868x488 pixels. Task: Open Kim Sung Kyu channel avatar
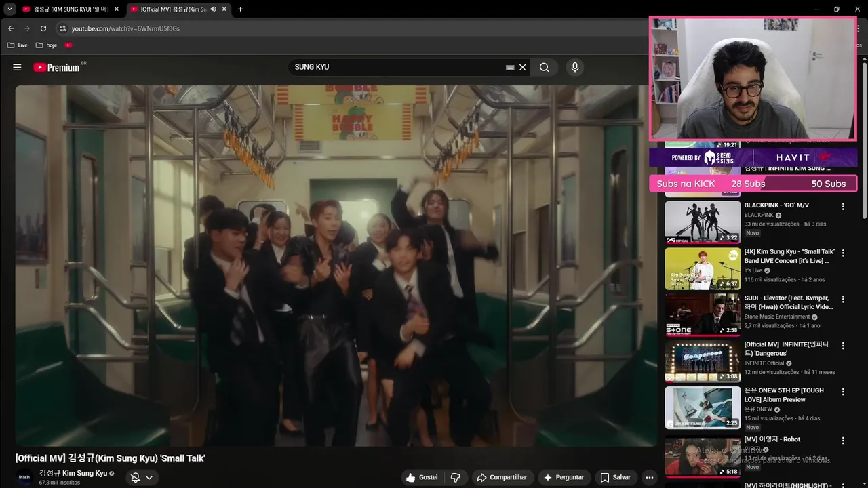[24, 477]
